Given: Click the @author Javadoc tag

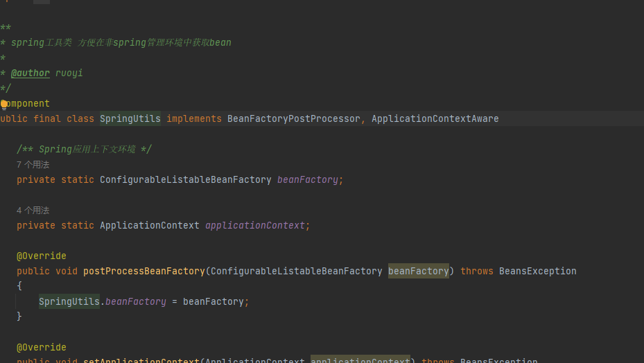Looking at the screenshot, I should 31,73.
